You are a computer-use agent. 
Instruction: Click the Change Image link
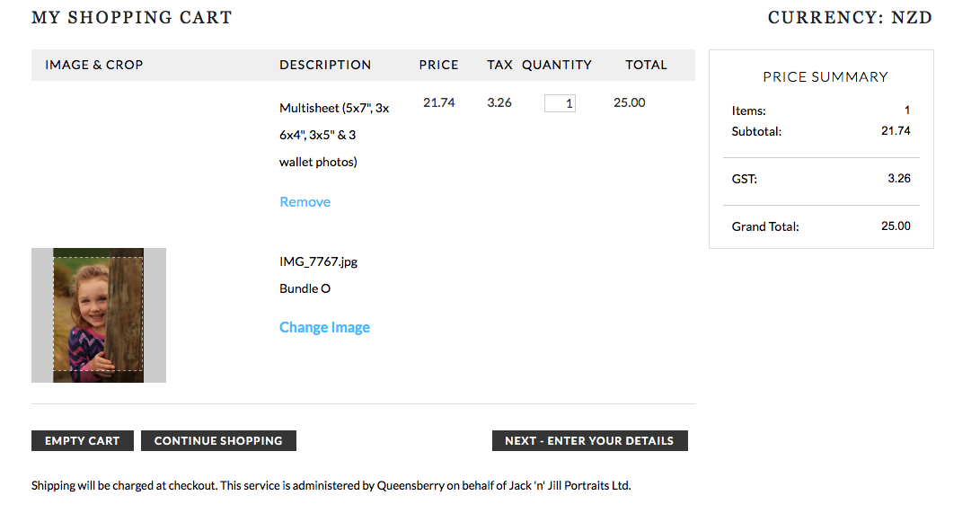[324, 328]
